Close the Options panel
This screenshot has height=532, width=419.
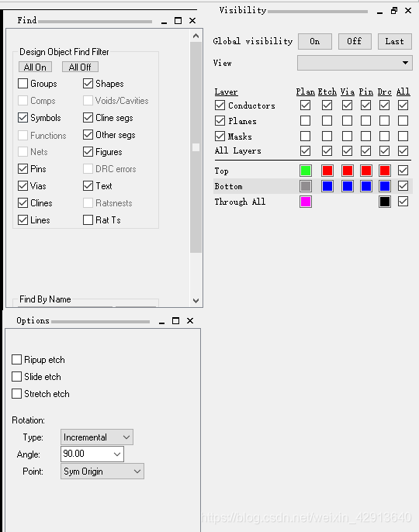coord(190,320)
